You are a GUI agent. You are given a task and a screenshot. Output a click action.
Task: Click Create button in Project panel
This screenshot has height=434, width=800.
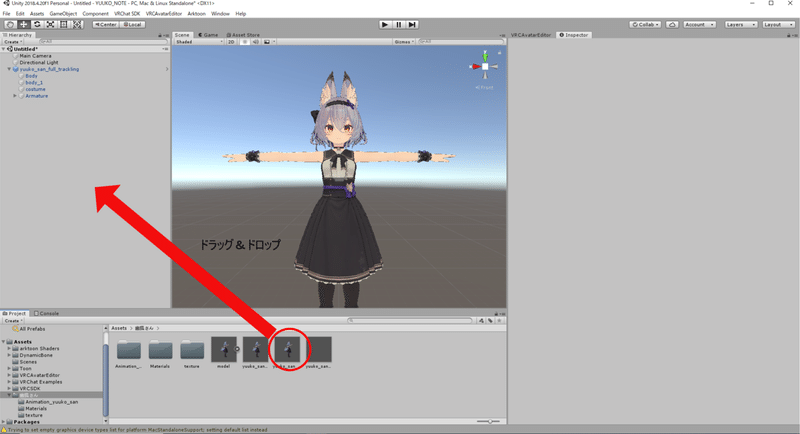click(x=13, y=321)
